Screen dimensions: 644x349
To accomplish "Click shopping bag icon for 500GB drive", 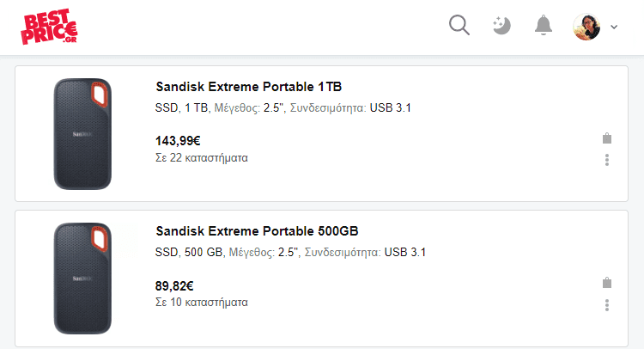I will [x=607, y=283].
